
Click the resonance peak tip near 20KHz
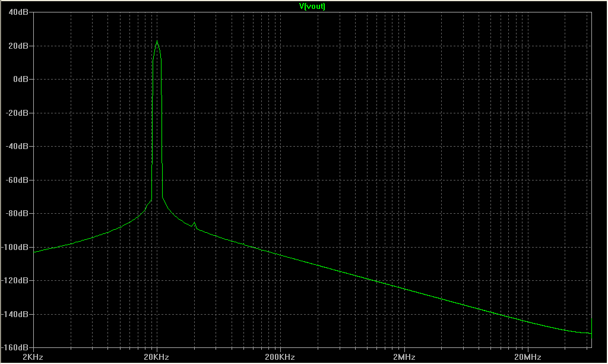(157, 41)
